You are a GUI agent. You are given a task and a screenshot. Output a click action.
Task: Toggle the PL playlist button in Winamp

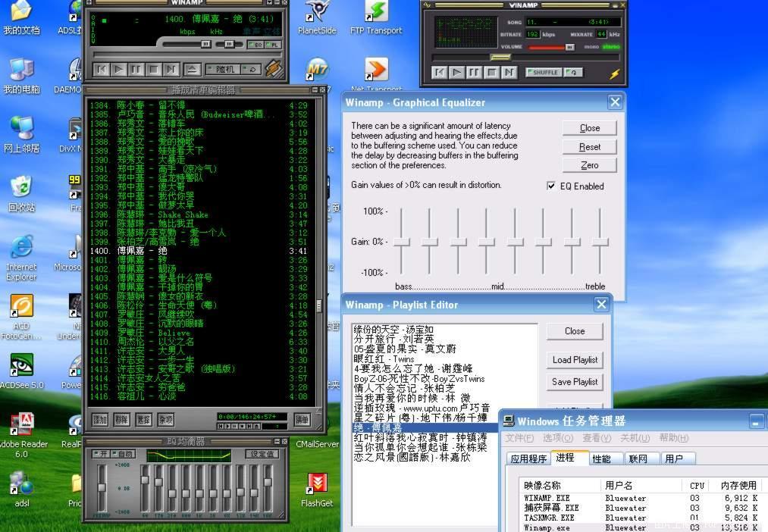274,45
